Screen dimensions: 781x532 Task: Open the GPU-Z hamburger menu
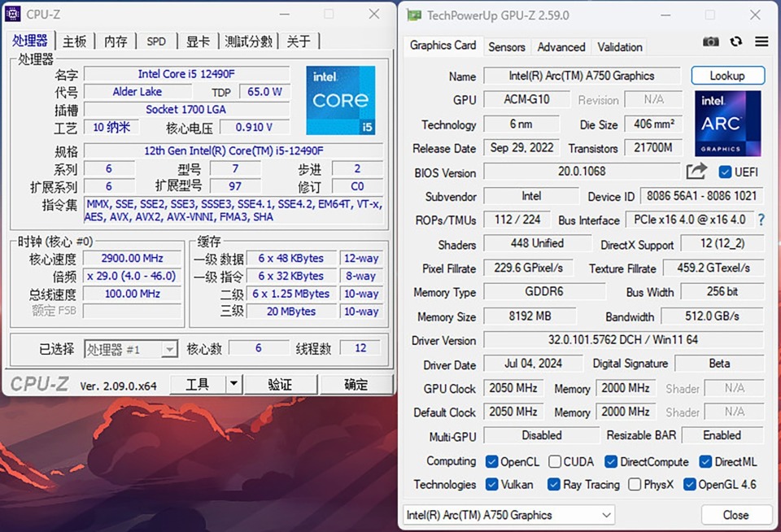761,41
